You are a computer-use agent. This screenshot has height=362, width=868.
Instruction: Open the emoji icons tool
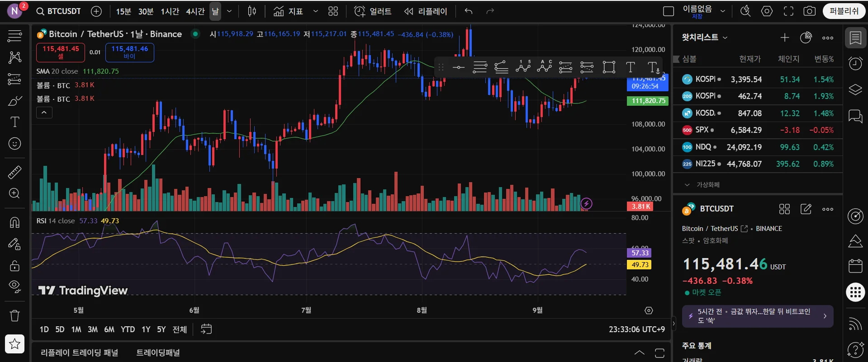pyautogui.click(x=15, y=144)
